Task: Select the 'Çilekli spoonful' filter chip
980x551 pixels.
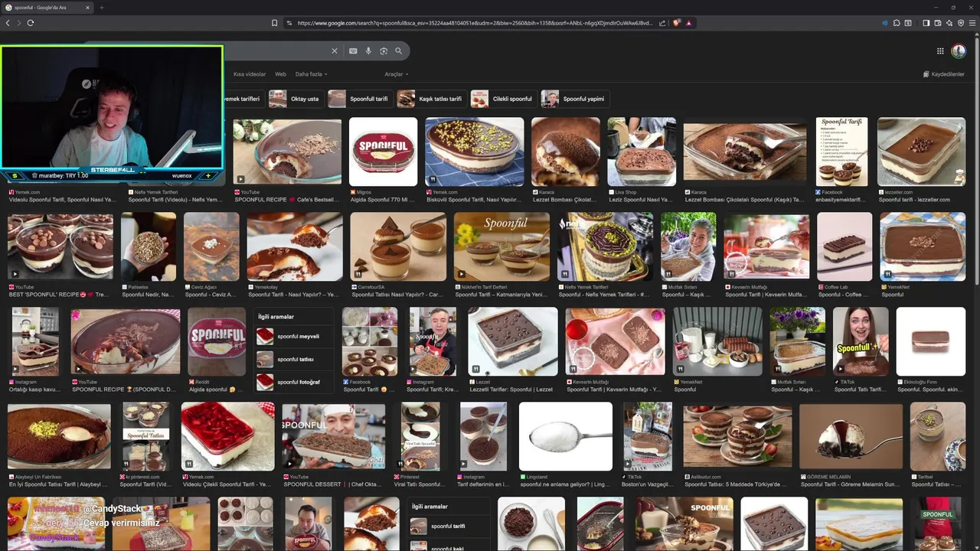Action: (x=503, y=99)
